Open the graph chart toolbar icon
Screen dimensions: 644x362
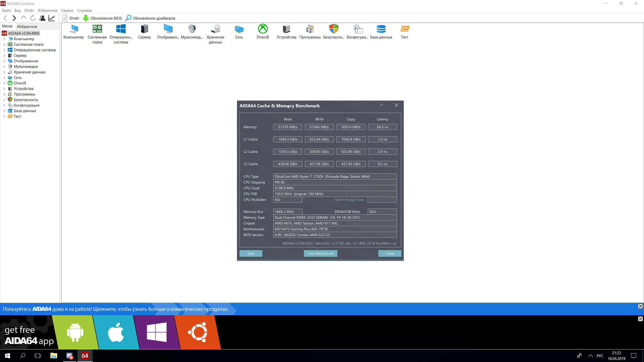(52, 18)
